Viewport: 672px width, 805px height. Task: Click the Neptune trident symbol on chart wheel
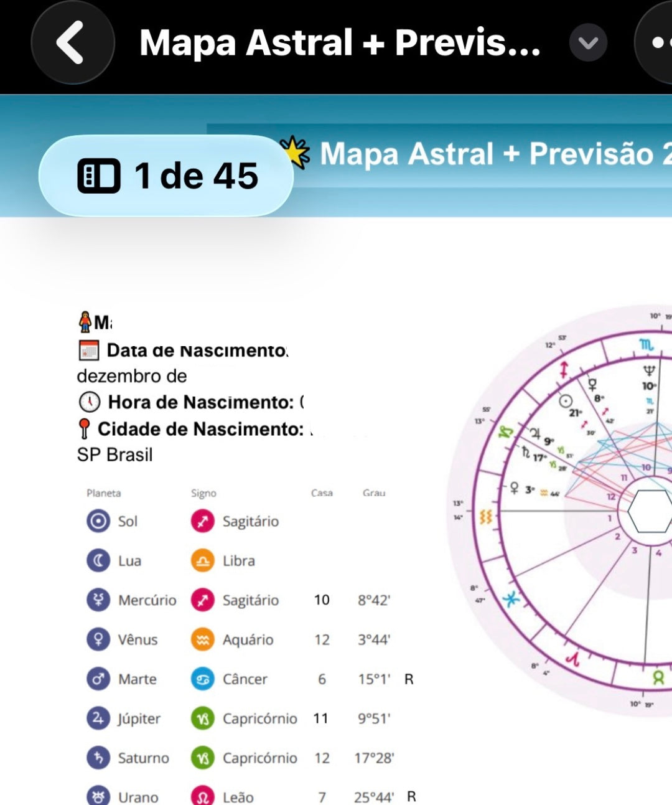(649, 371)
